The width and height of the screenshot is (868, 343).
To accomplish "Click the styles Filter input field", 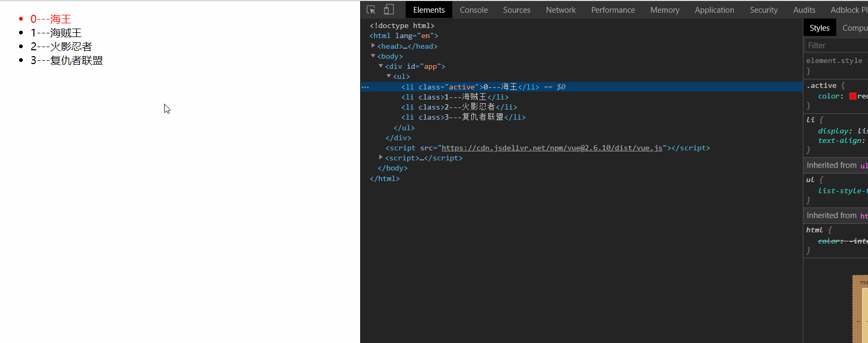I will coord(837,46).
